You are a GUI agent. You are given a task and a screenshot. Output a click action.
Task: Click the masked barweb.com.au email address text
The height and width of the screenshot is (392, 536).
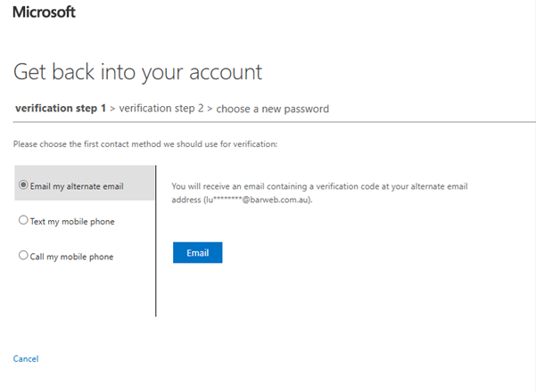tap(258, 200)
